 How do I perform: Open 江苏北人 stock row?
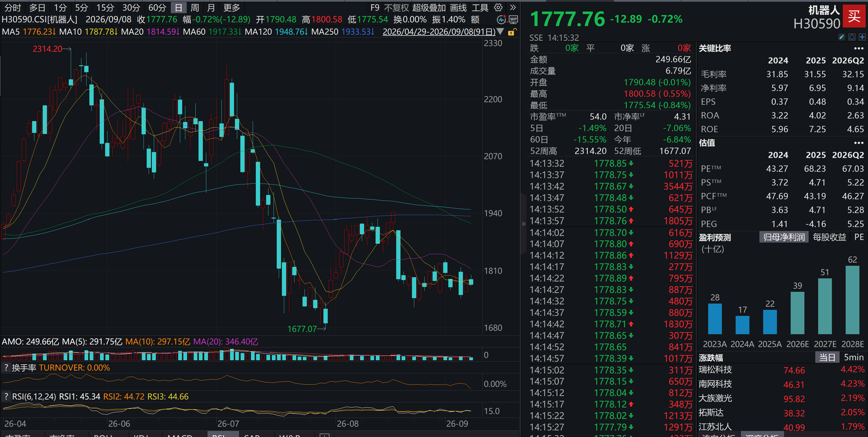[781, 427]
